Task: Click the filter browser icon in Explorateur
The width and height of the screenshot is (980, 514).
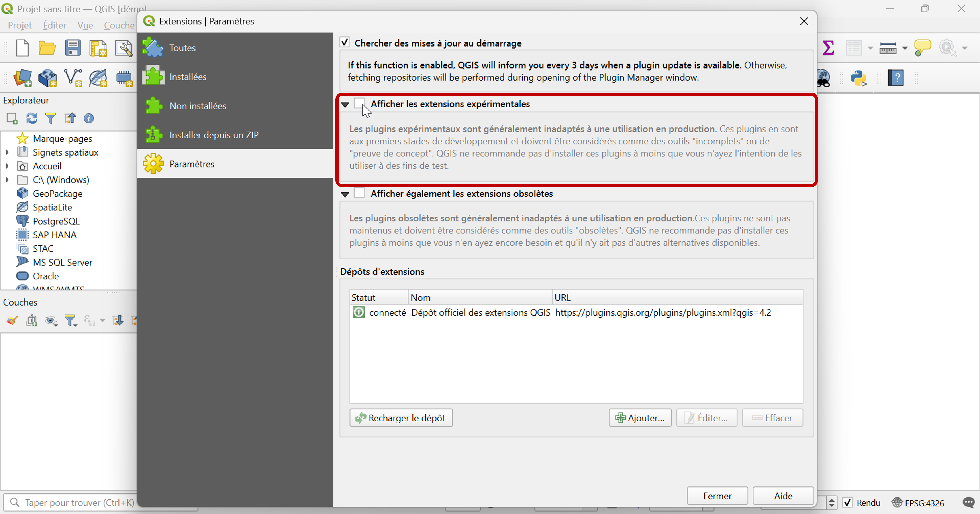Action: tap(51, 119)
